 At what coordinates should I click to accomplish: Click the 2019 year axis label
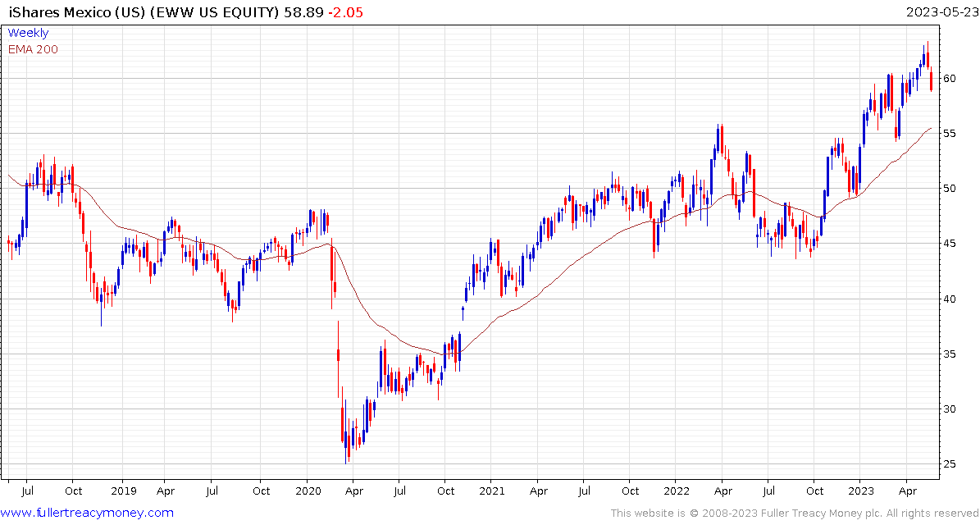click(122, 491)
